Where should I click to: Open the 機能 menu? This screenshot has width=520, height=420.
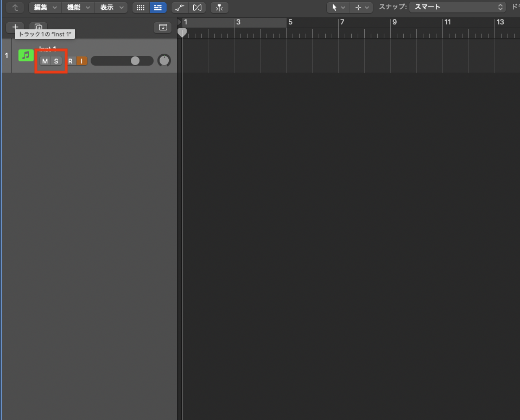click(78, 8)
